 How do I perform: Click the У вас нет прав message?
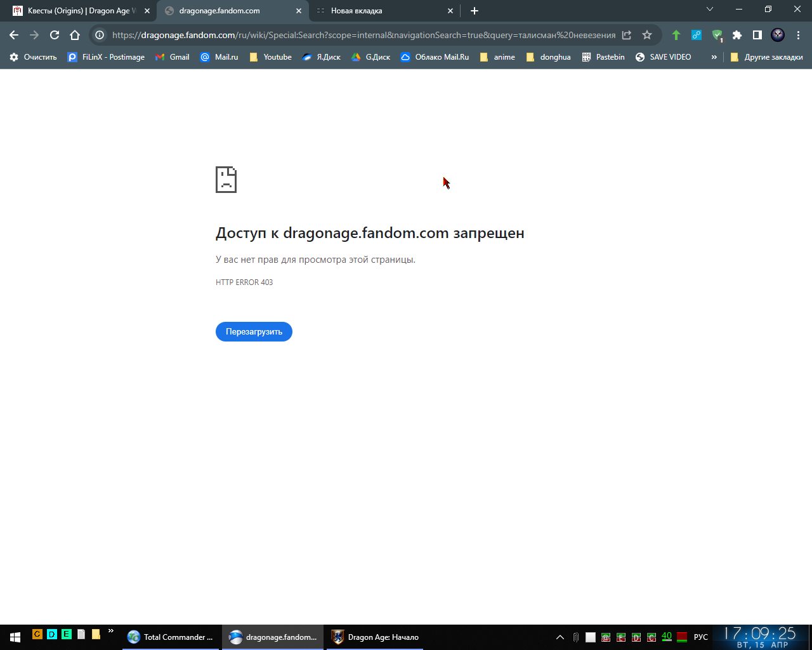[315, 260]
